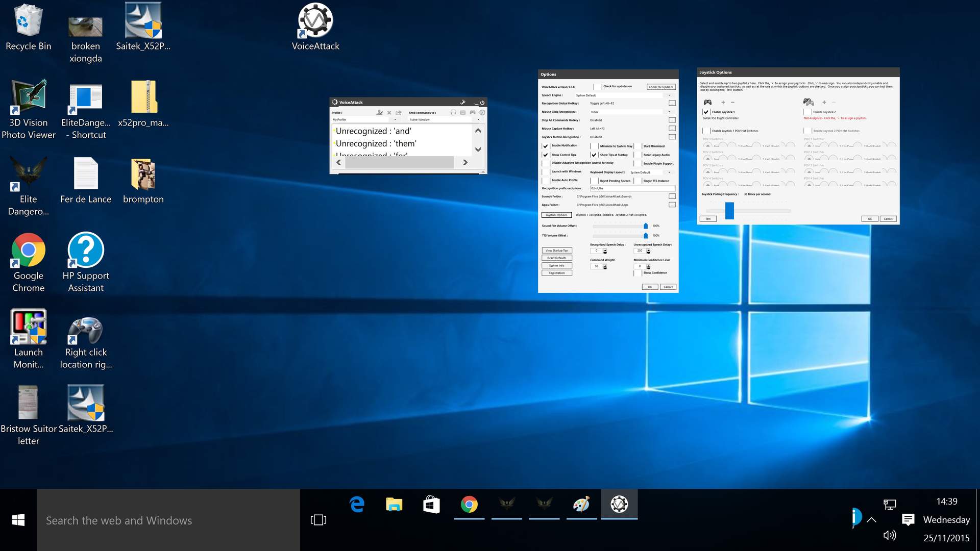Check the Minimize to System Tray box
This screenshot has height=551, width=980.
click(x=594, y=146)
